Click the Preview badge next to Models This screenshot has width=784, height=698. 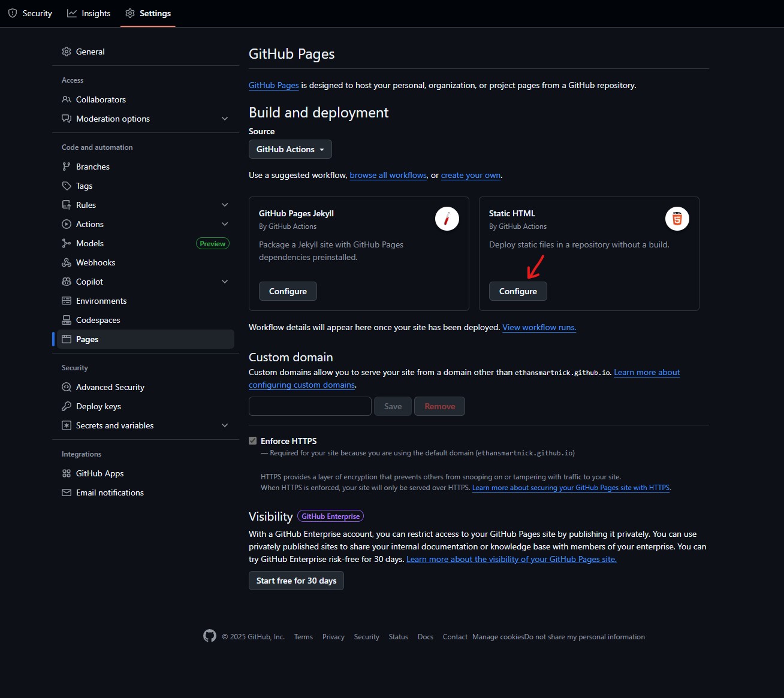(x=213, y=243)
